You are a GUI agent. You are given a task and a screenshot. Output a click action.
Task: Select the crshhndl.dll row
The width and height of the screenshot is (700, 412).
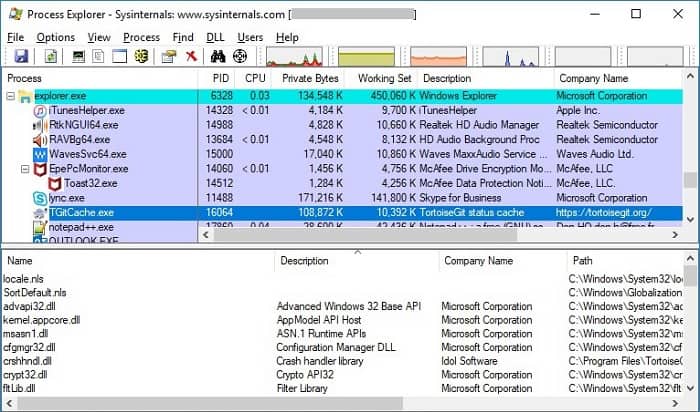(x=343, y=361)
